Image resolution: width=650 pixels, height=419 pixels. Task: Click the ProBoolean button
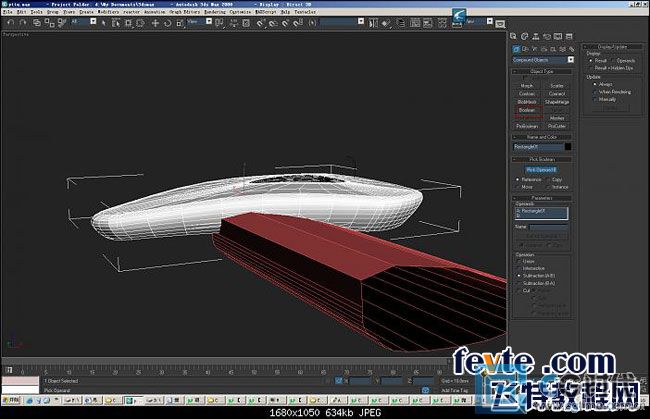[527, 126]
